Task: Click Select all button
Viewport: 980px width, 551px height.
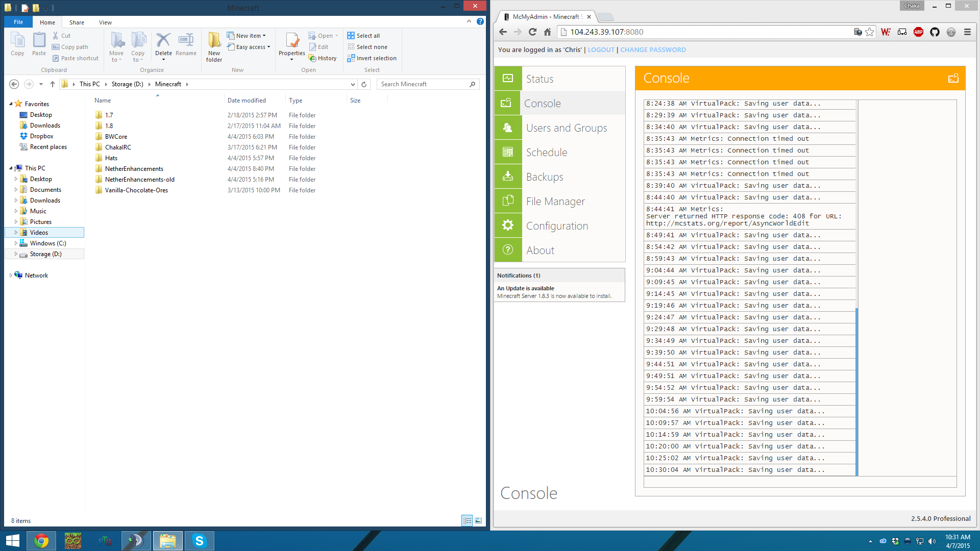Action: 363,36
